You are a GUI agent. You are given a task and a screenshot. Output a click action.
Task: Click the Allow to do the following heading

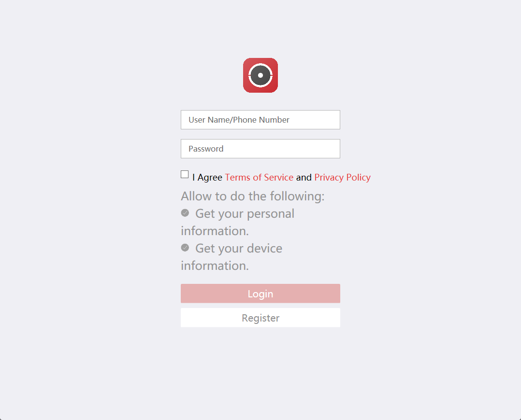252,196
